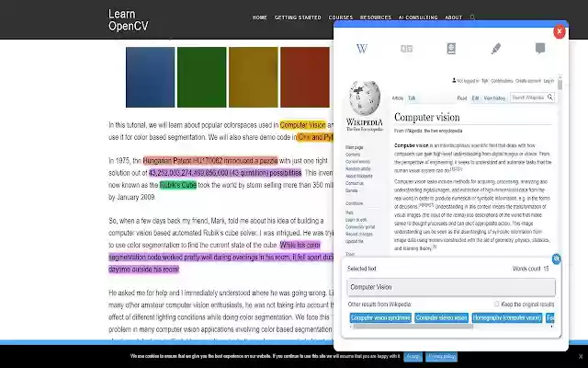Open the translate tab icon in popup
This screenshot has width=588, height=368.
(x=406, y=49)
